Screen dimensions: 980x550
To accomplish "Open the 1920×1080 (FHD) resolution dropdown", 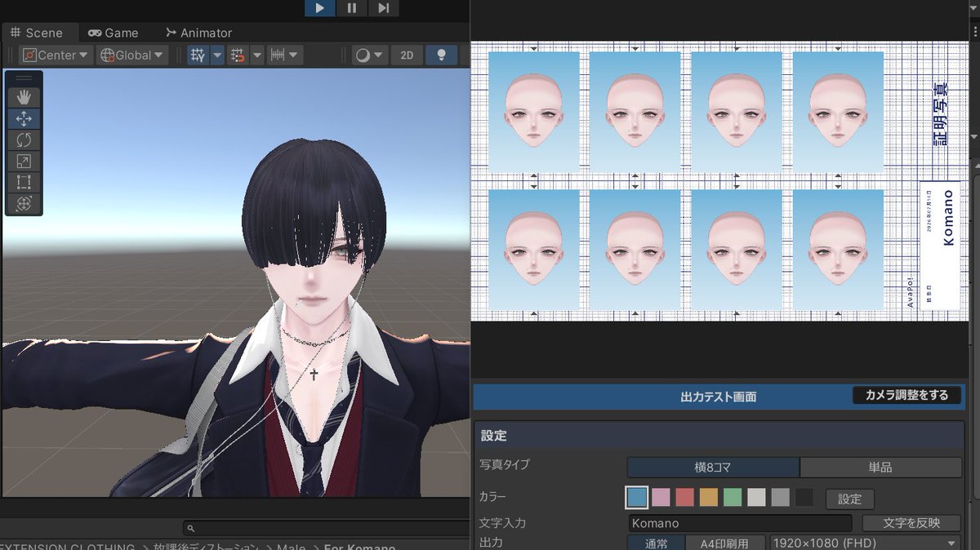I will (x=865, y=543).
